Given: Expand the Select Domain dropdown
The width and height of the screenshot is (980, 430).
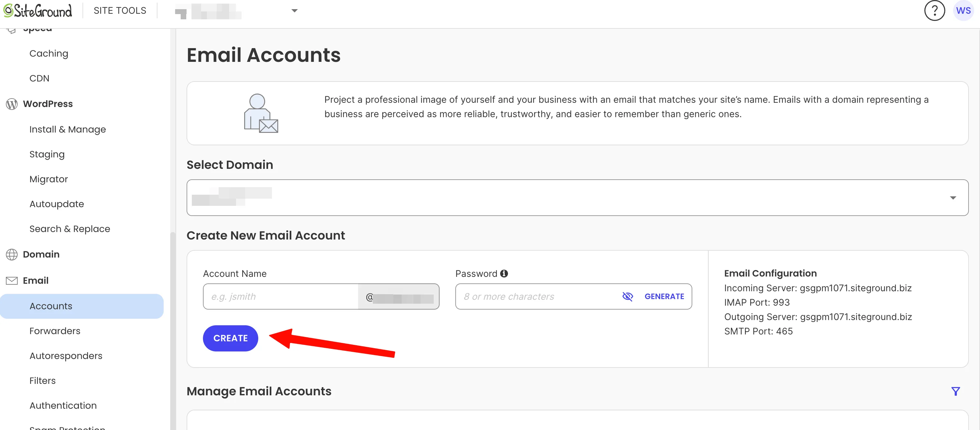Looking at the screenshot, I should pyautogui.click(x=577, y=198).
